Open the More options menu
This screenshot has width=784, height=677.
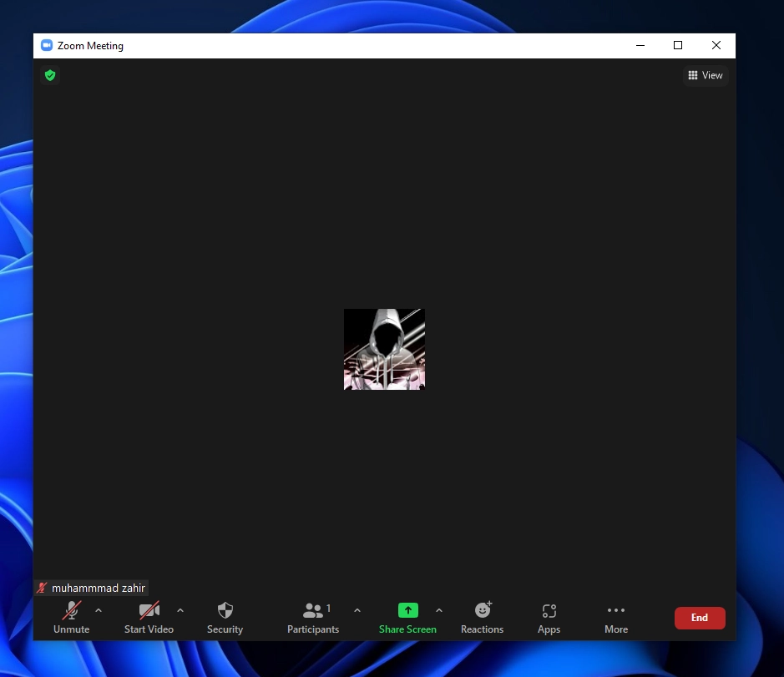coord(616,612)
